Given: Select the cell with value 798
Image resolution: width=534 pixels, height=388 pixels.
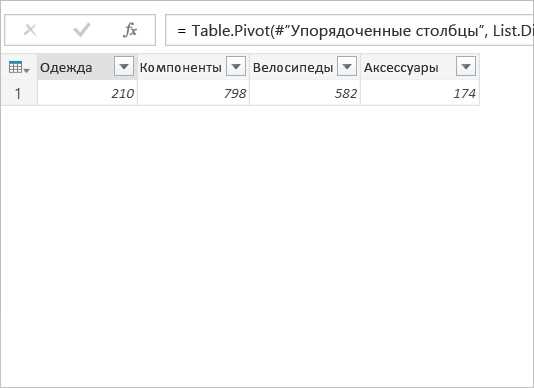Looking at the screenshot, I should click(x=193, y=93).
